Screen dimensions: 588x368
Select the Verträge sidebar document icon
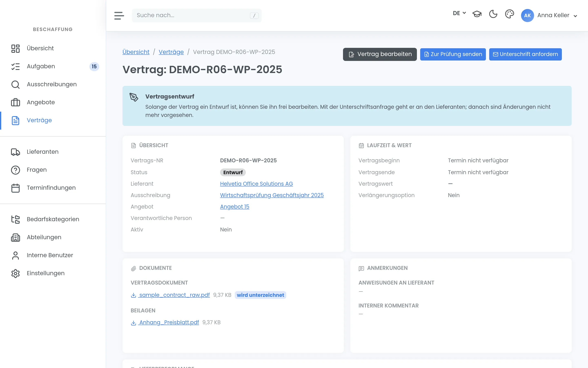15,120
